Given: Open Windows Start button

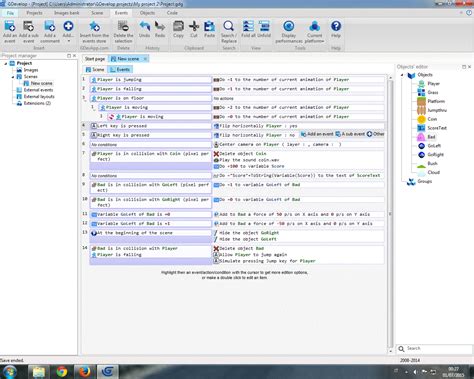Looking at the screenshot, I should 10,371.
